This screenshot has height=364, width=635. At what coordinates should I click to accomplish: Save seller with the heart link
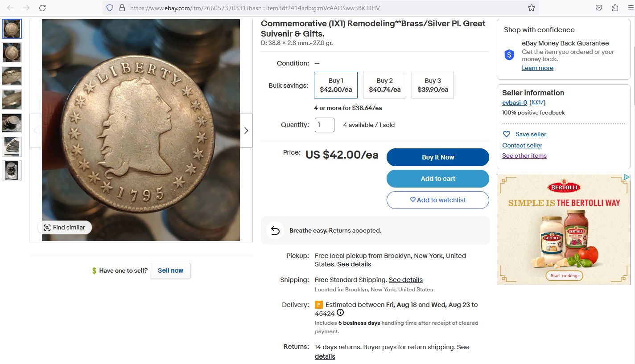pos(530,134)
